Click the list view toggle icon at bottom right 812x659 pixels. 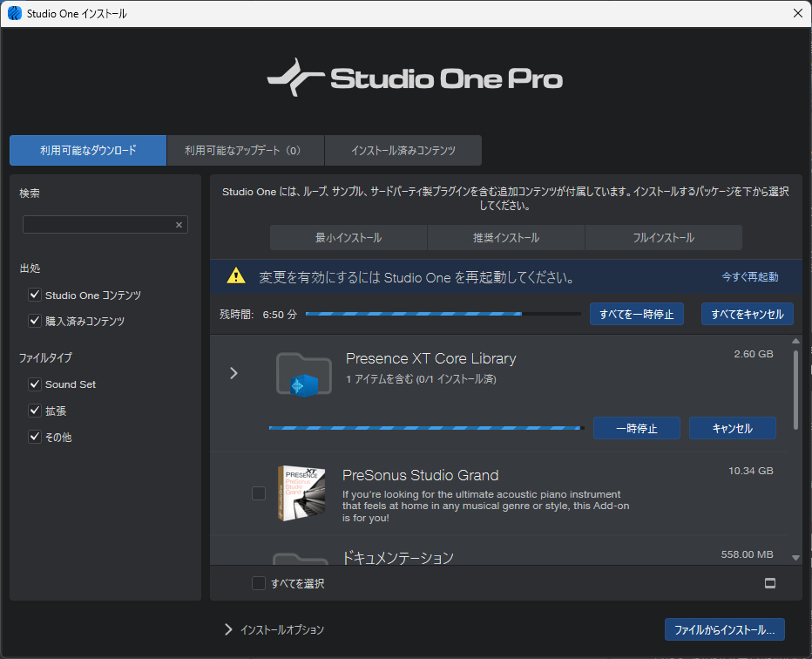(x=770, y=583)
